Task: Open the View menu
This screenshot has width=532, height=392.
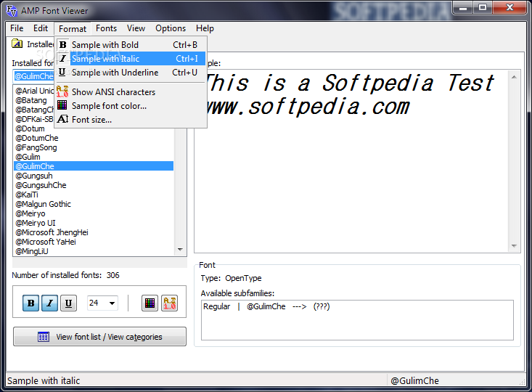Action: tap(136, 28)
